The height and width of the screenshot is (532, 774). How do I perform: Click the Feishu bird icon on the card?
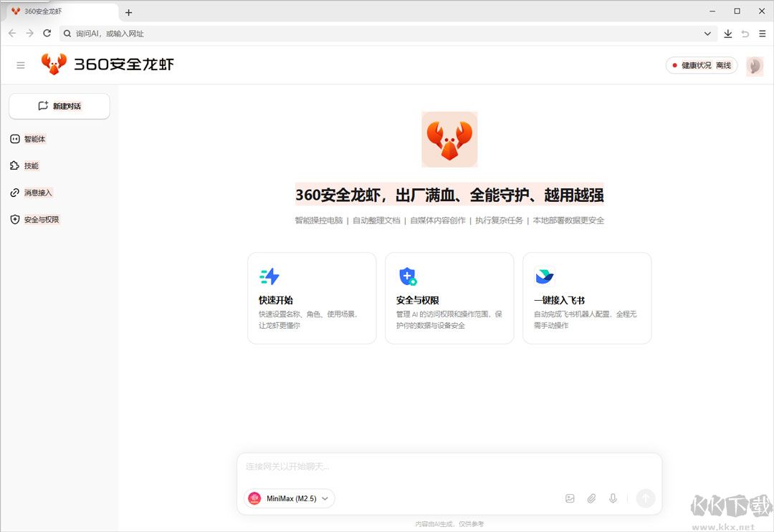[x=545, y=276]
